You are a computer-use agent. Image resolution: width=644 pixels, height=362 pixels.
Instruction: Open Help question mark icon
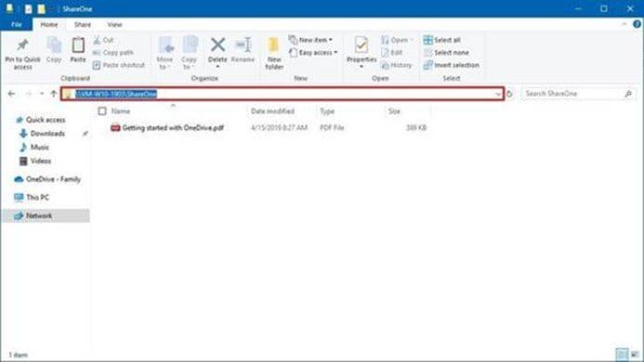(x=637, y=24)
